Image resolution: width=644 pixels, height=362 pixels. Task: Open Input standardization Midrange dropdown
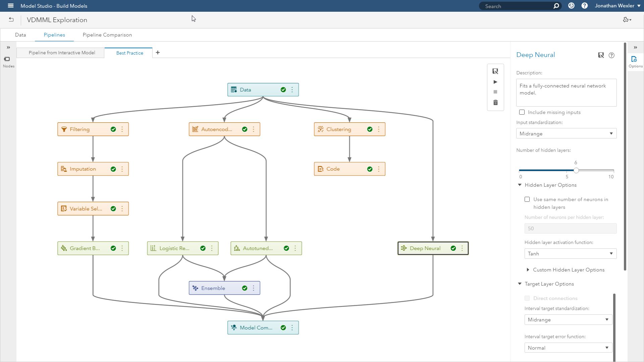[x=566, y=134]
